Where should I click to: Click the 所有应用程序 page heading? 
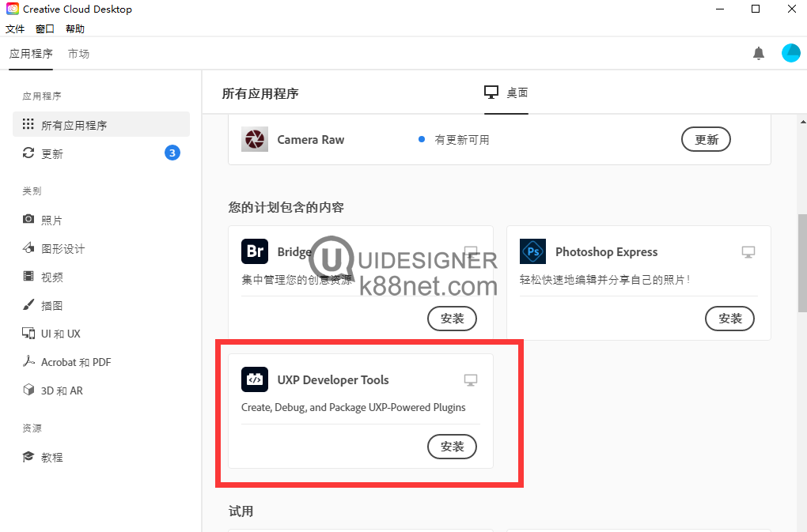point(260,93)
